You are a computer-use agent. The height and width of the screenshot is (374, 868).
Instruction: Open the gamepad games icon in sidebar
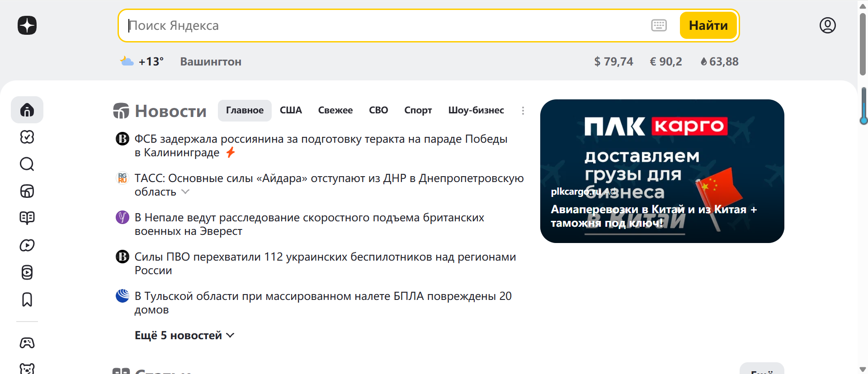coord(27,343)
